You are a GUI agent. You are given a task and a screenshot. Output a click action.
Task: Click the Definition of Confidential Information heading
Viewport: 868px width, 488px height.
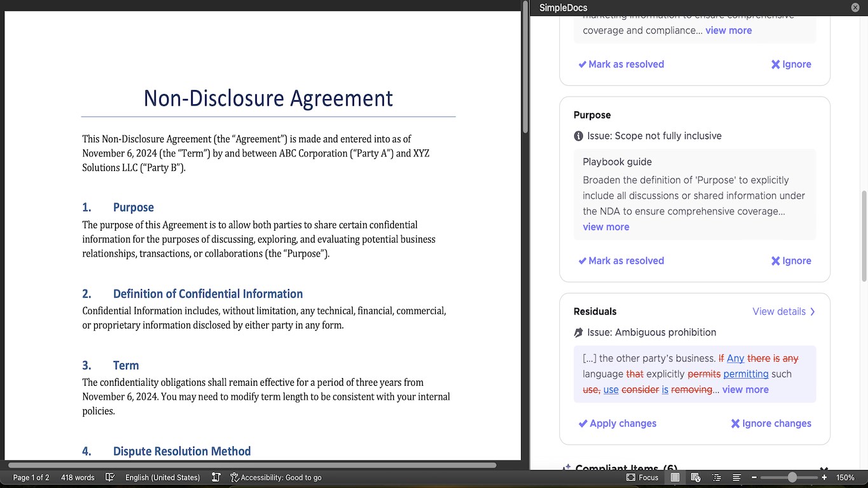[x=208, y=294]
